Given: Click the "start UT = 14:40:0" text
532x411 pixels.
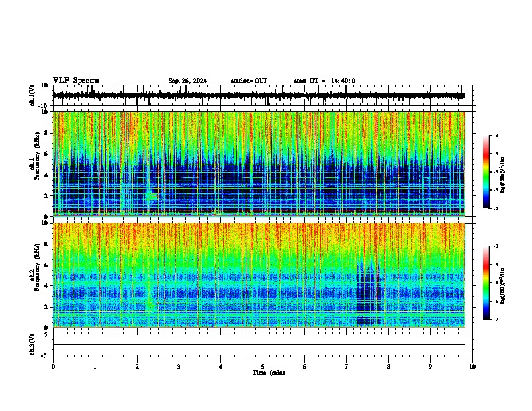Looking at the screenshot, I should point(324,81).
